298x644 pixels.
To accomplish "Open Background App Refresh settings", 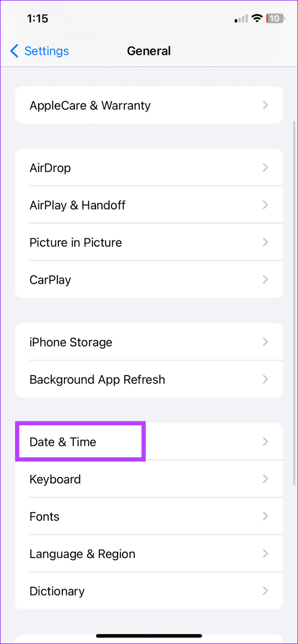I will click(x=149, y=379).
